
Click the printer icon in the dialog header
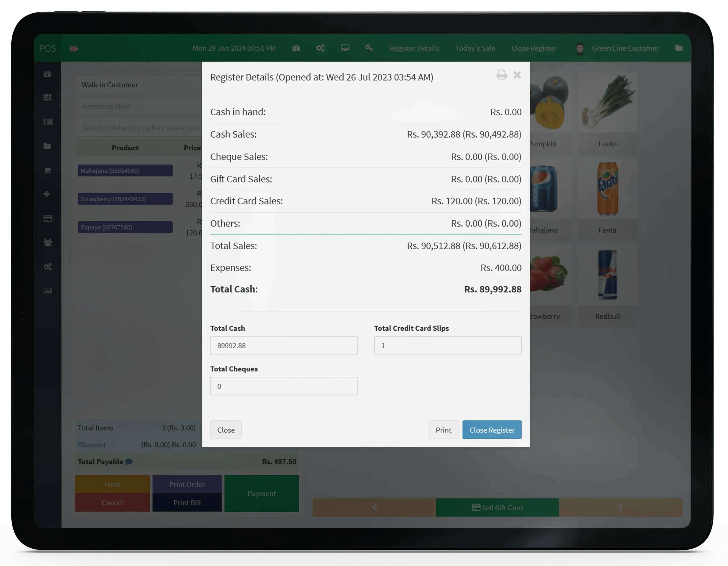(x=501, y=75)
